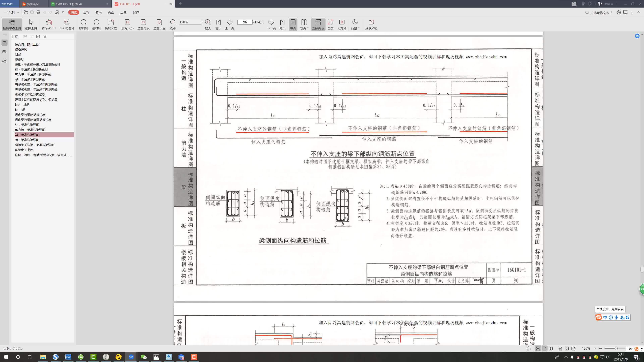Open the File menu dropdown
Screen dimensions: 644x362
click(x=12, y=12)
